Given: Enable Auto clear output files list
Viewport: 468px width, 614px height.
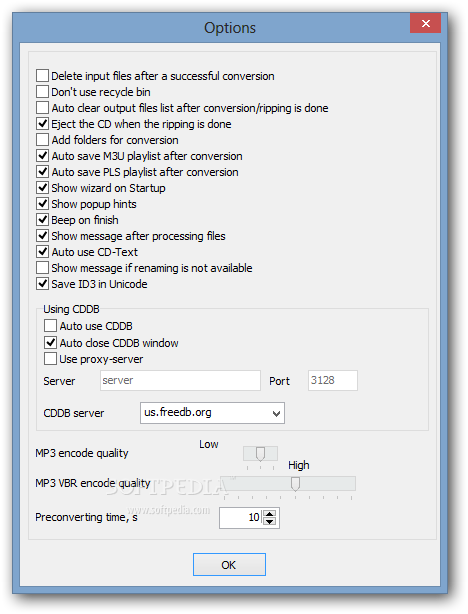Looking at the screenshot, I should point(42,108).
